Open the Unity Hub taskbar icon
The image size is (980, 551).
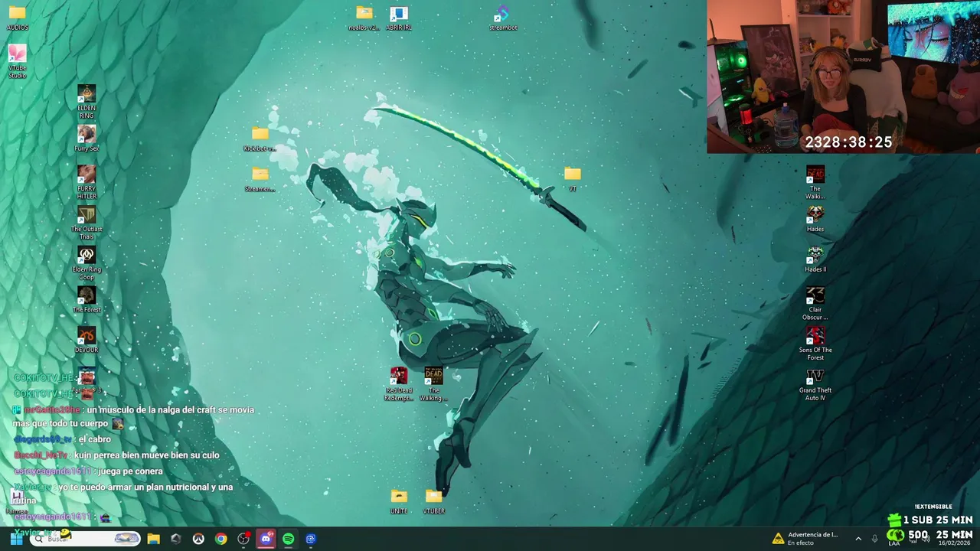[176, 539]
